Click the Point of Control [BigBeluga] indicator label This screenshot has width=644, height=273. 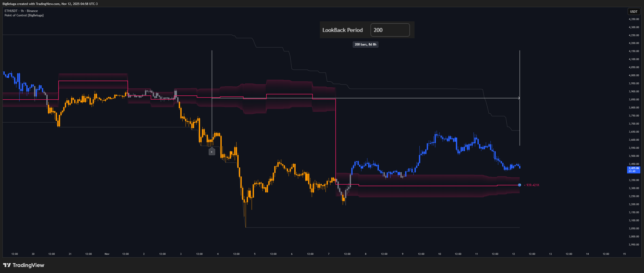click(x=24, y=15)
